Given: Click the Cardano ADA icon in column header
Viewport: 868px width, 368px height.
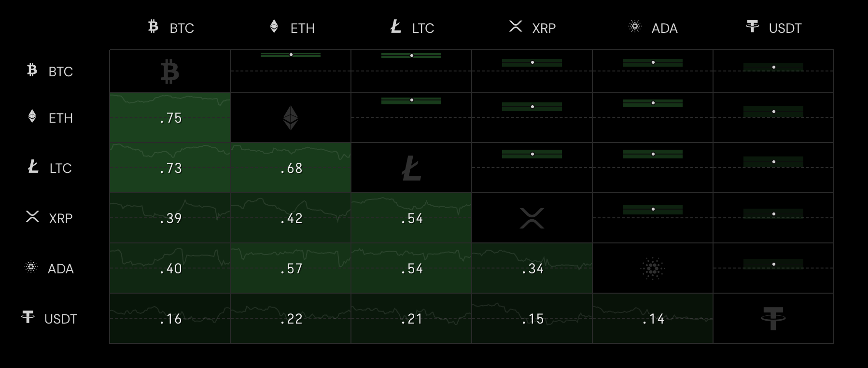Looking at the screenshot, I should (635, 27).
